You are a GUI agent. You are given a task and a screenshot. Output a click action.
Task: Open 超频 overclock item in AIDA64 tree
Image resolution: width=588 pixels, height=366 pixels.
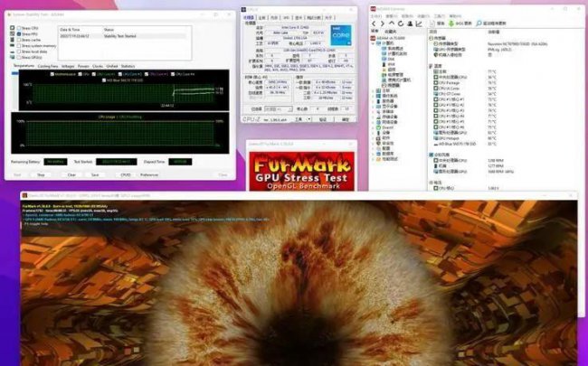tap(388, 70)
